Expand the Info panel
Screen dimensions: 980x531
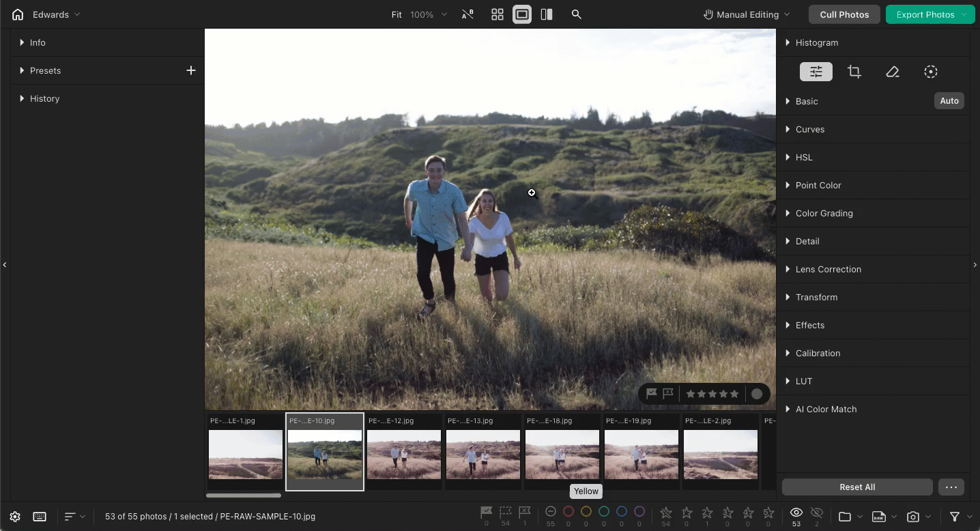point(107,42)
